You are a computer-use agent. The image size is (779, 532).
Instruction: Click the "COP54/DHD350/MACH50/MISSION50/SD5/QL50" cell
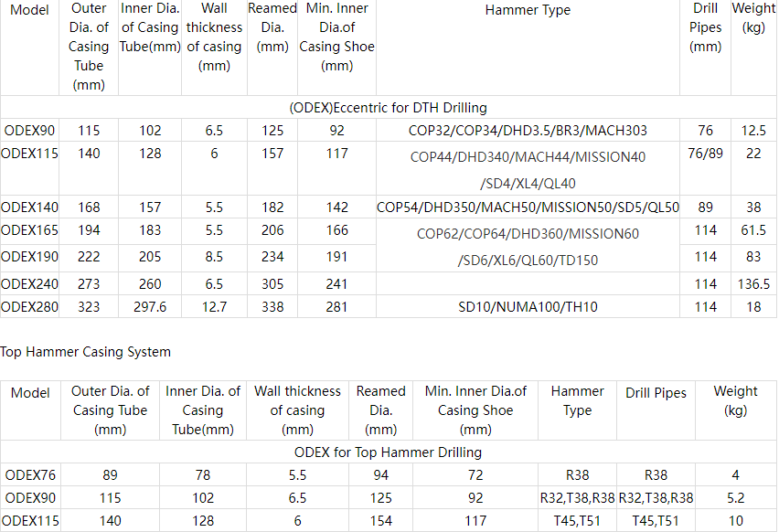(528, 207)
